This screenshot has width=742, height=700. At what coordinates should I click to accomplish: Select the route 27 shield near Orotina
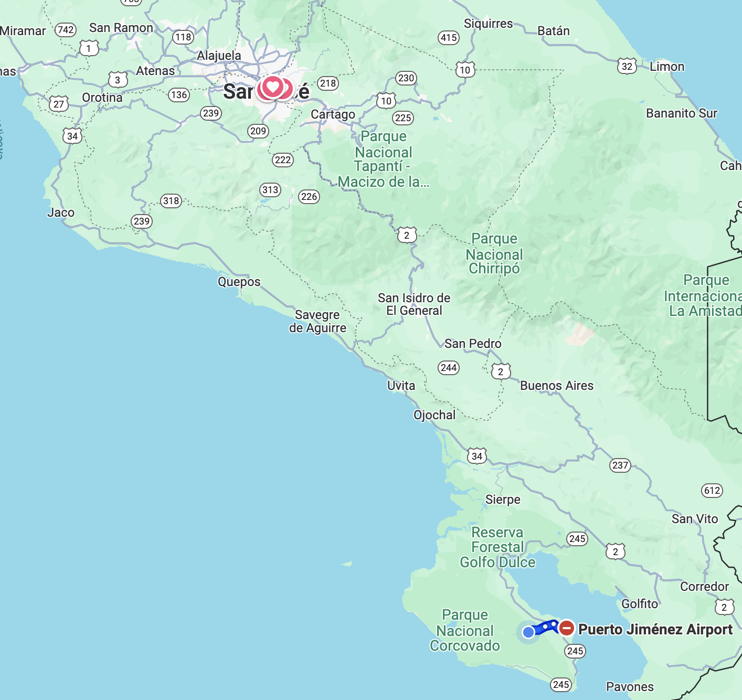coord(59,104)
